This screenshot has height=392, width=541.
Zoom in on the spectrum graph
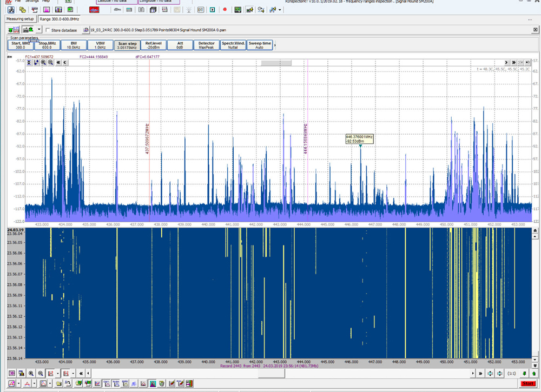(43, 62)
